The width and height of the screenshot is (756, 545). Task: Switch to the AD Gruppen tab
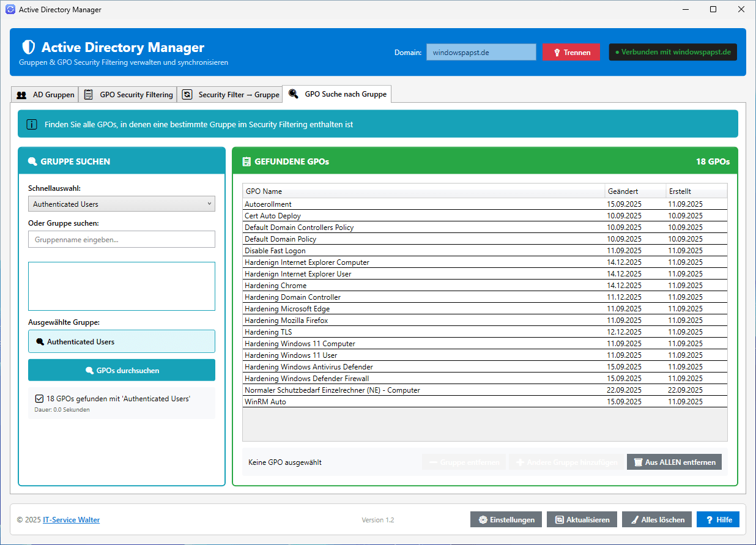45,95
